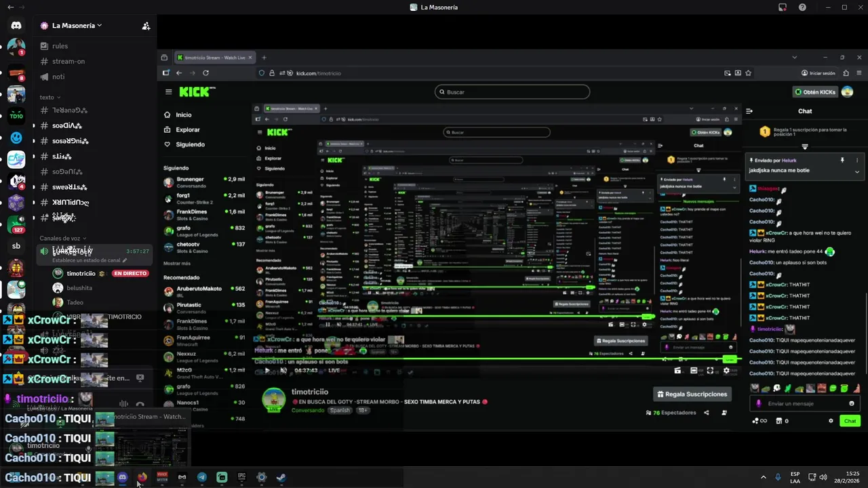Image resolution: width=868 pixels, height=488 pixels.
Task: Click back arrow in shared Firefox toolbar
Action: pos(179,73)
